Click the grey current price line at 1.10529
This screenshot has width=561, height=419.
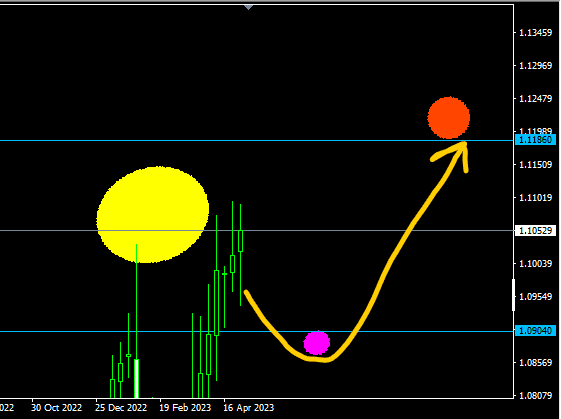click(257, 230)
